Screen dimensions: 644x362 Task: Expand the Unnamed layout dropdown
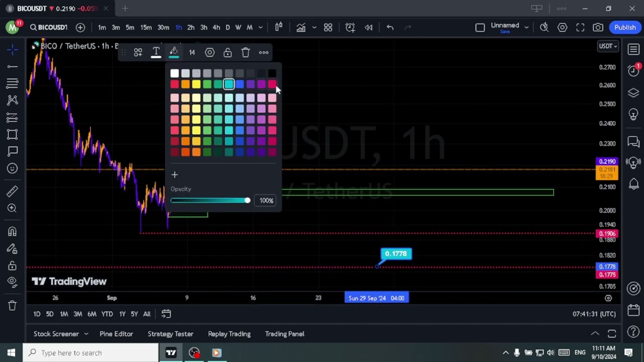point(528,27)
